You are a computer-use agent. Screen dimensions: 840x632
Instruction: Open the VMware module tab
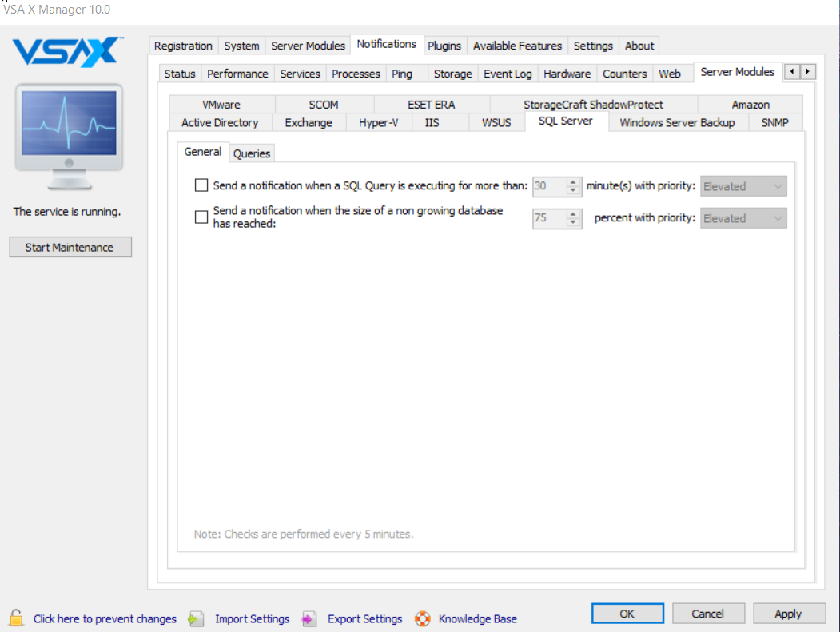(221, 105)
